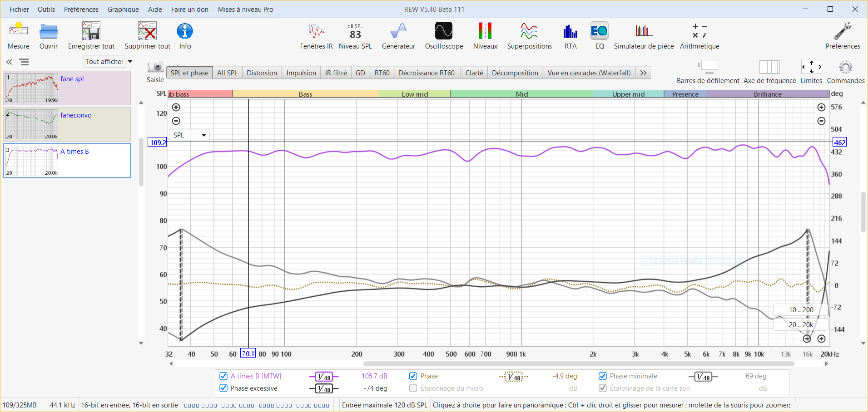Switch to the Distorsion tab

tap(262, 73)
